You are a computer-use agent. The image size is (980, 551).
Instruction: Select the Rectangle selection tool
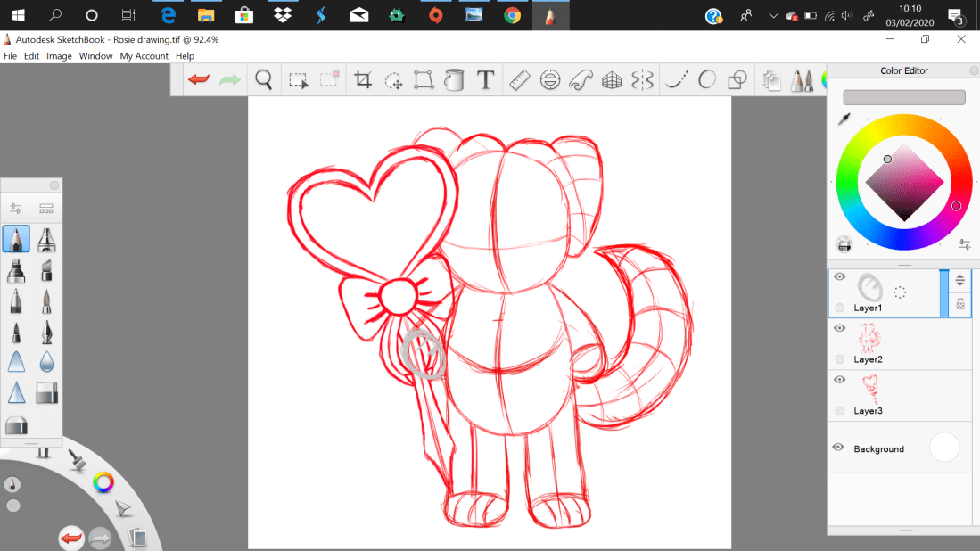pyautogui.click(x=299, y=80)
